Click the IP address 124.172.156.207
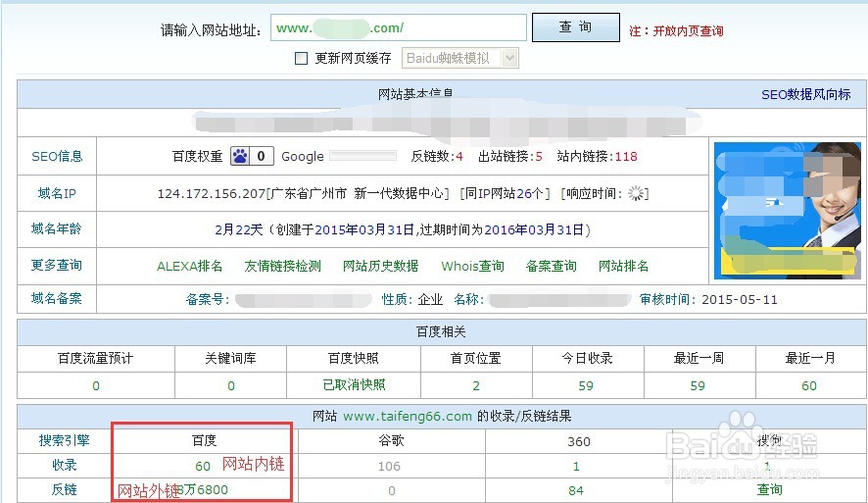Screen dimensions: 868x503 tap(212, 193)
